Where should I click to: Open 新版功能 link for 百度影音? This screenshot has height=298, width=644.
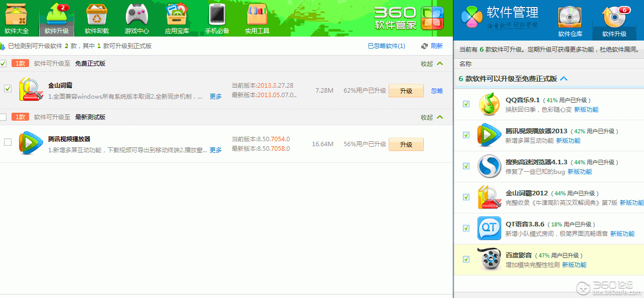[x=574, y=265]
